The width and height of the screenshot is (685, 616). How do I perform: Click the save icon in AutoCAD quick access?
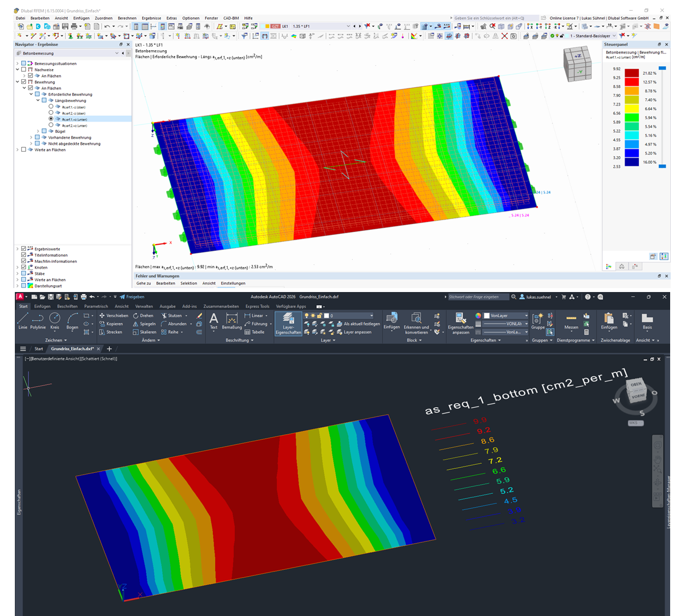coord(50,297)
